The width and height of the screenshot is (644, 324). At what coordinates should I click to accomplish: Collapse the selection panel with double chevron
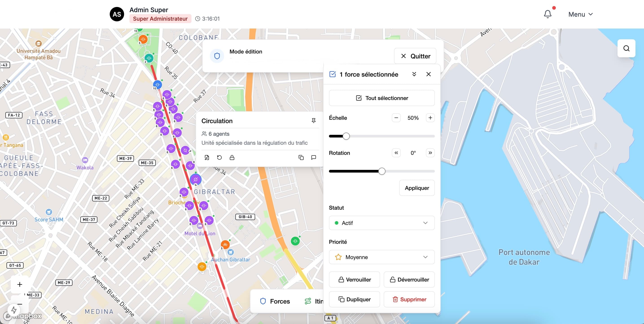point(414,74)
